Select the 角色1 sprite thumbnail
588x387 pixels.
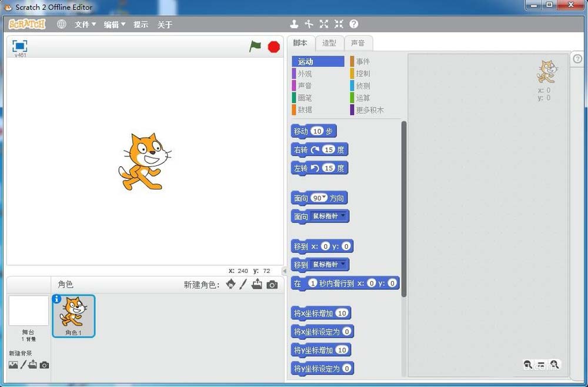click(x=73, y=316)
